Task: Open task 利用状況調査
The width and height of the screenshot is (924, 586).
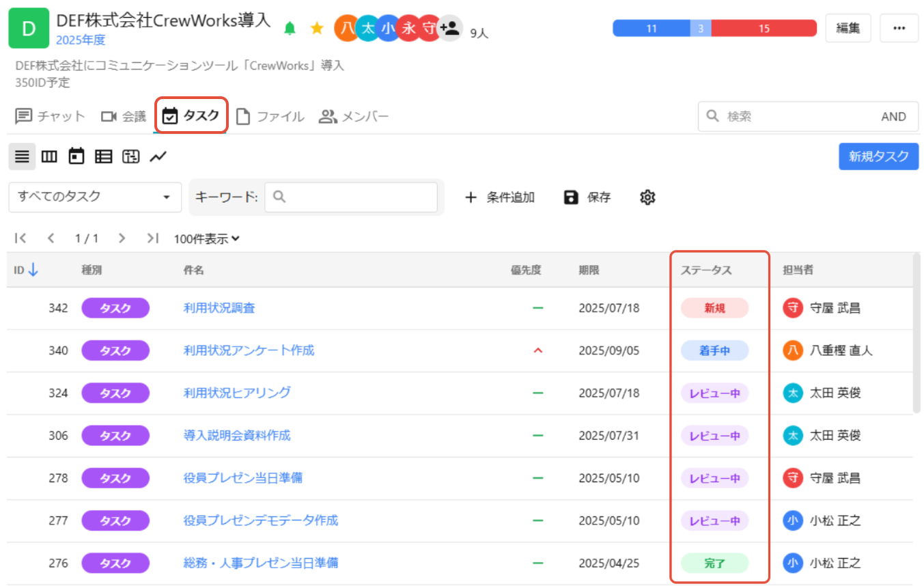Action: [x=219, y=308]
